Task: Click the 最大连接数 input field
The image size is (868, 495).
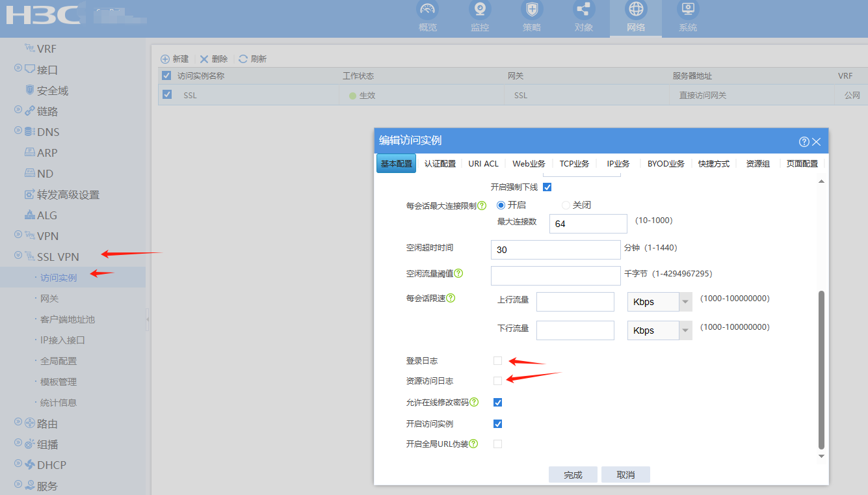Action: pos(588,224)
